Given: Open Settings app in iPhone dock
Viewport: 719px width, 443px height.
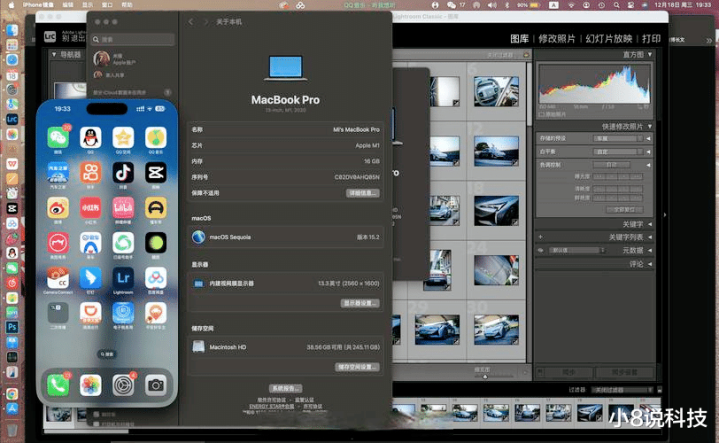Looking at the screenshot, I should pyautogui.click(x=123, y=385).
